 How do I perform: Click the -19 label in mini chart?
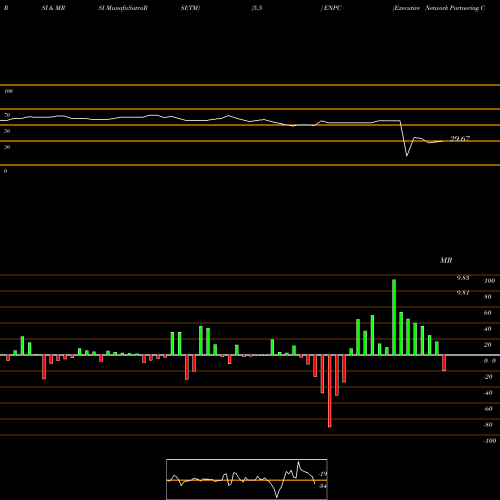[322, 474]
